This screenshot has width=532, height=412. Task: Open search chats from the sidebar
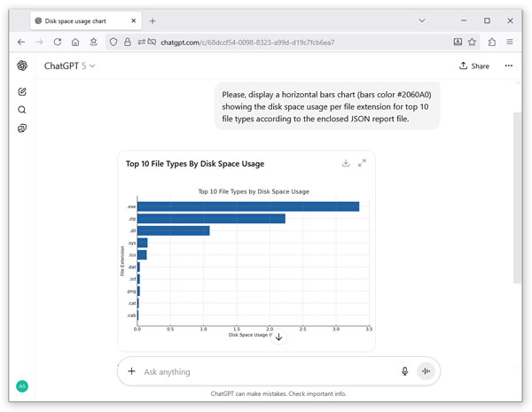[x=22, y=110]
